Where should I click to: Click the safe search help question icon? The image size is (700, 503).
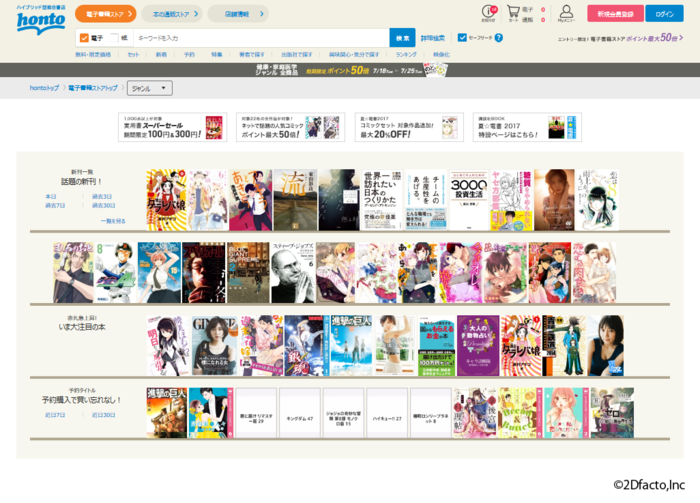499,38
